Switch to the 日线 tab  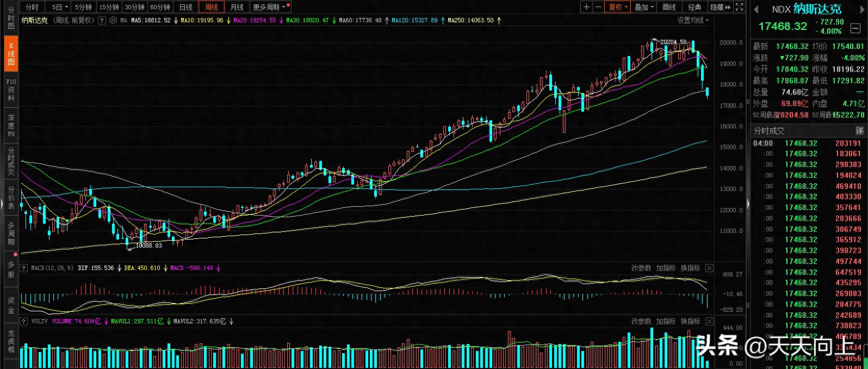pyautogui.click(x=186, y=7)
